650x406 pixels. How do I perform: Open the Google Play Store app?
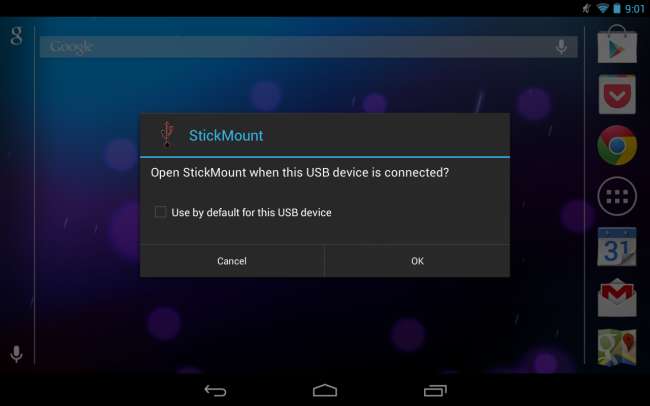point(617,44)
